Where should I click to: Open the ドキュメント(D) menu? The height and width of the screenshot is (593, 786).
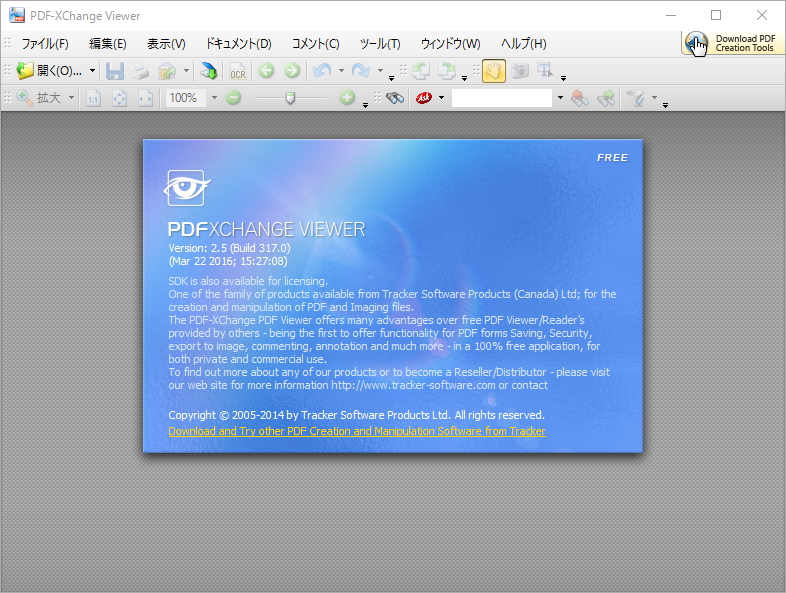tap(239, 44)
